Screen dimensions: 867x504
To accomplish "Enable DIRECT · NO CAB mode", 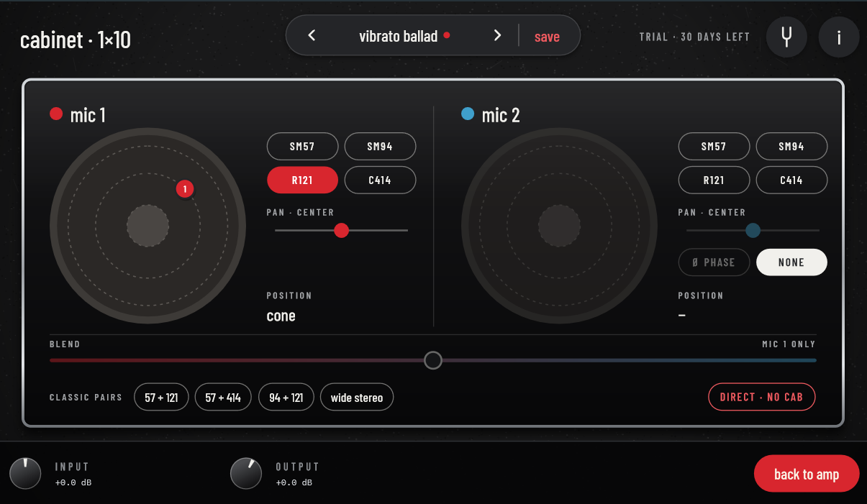I will [762, 397].
